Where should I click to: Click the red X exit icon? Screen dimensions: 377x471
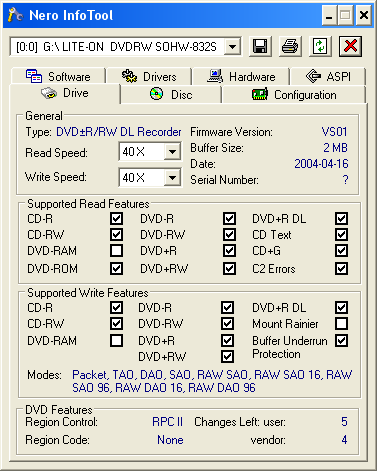tap(350, 46)
